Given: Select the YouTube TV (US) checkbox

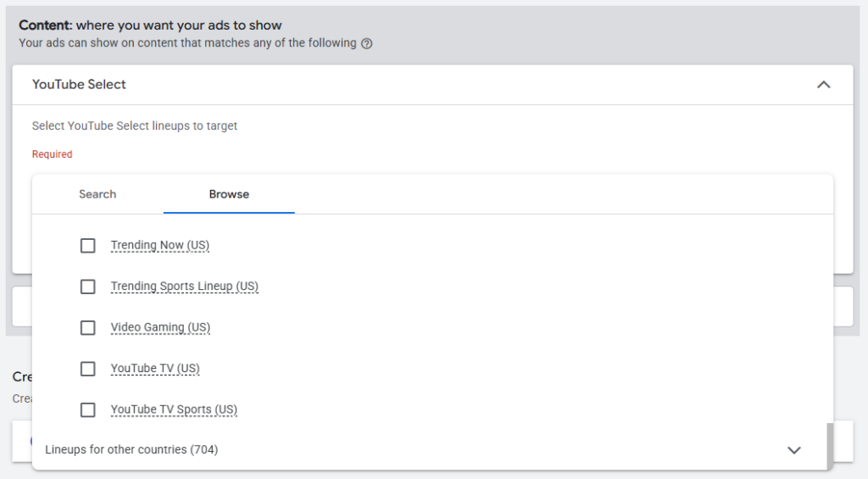Looking at the screenshot, I should (x=88, y=368).
